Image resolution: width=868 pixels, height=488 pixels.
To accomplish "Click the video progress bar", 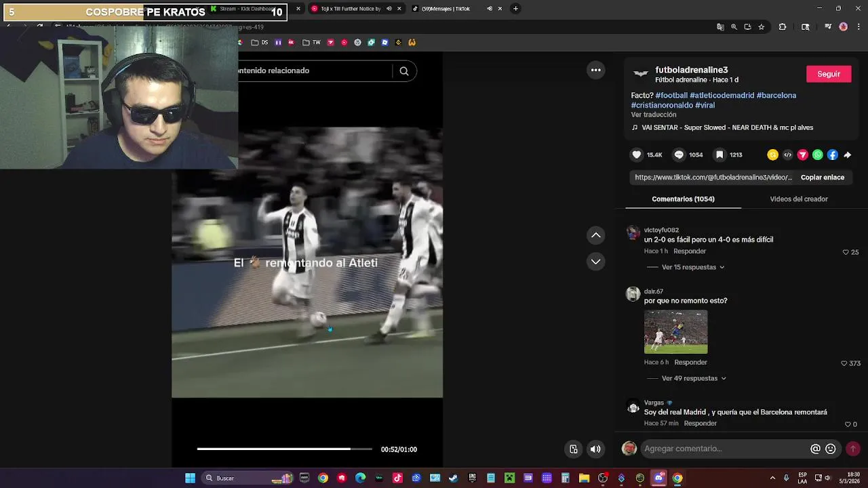I will point(284,449).
